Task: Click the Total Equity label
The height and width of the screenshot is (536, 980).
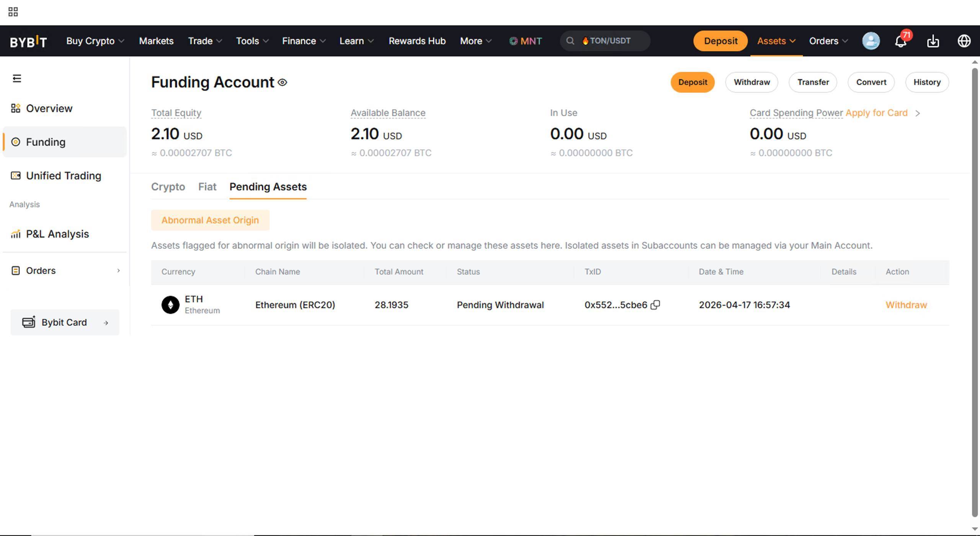Action: pyautogui.click(x=176, y=113)
